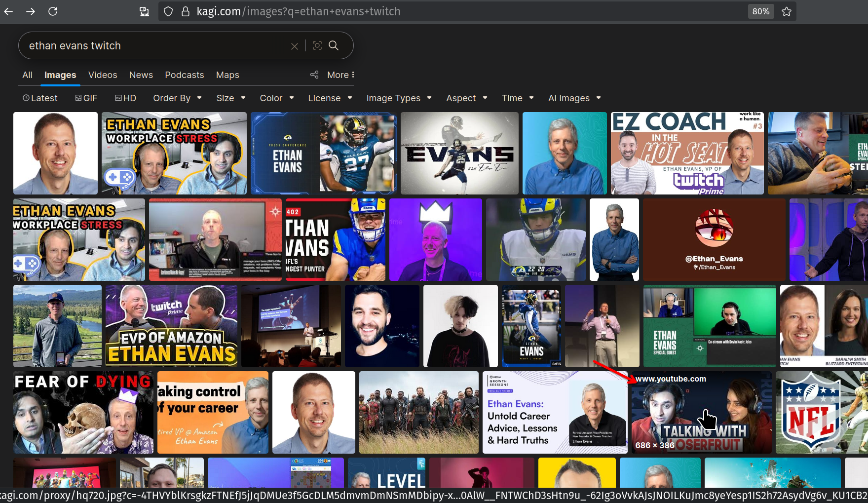Click the browser back arrow

(x=8, y=11)
